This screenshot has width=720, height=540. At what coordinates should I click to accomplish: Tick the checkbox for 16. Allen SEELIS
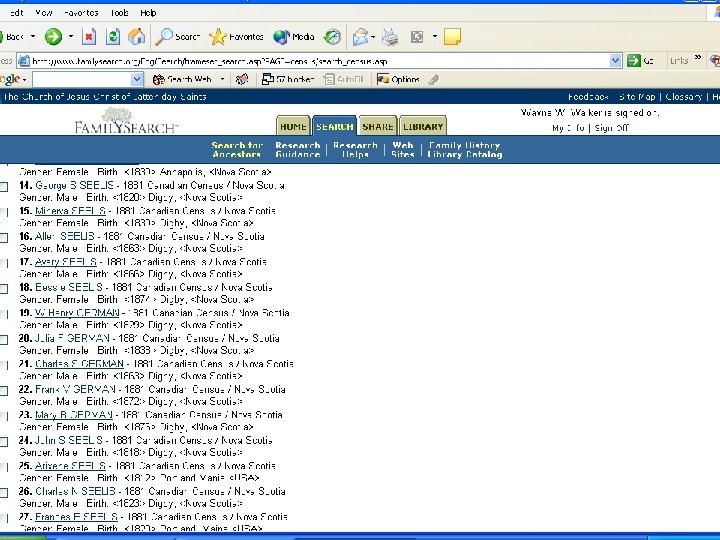click(x=4, y=238)
